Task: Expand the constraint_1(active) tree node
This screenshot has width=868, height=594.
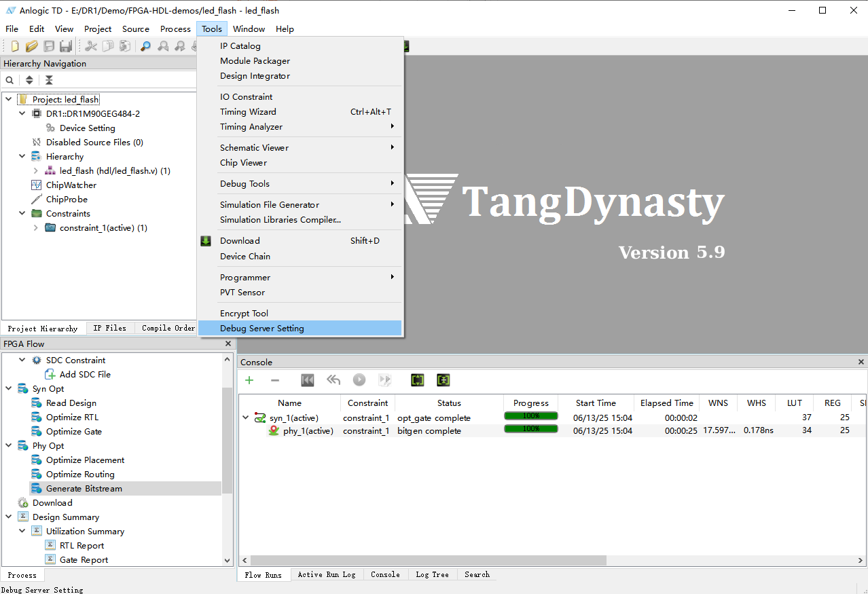Action: click(36, 228)
